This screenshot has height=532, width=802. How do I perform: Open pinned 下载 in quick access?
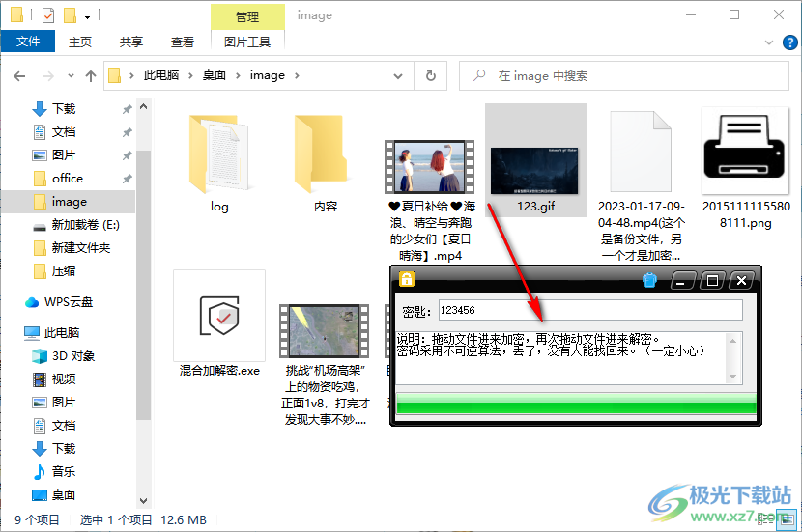coord(64,109)
